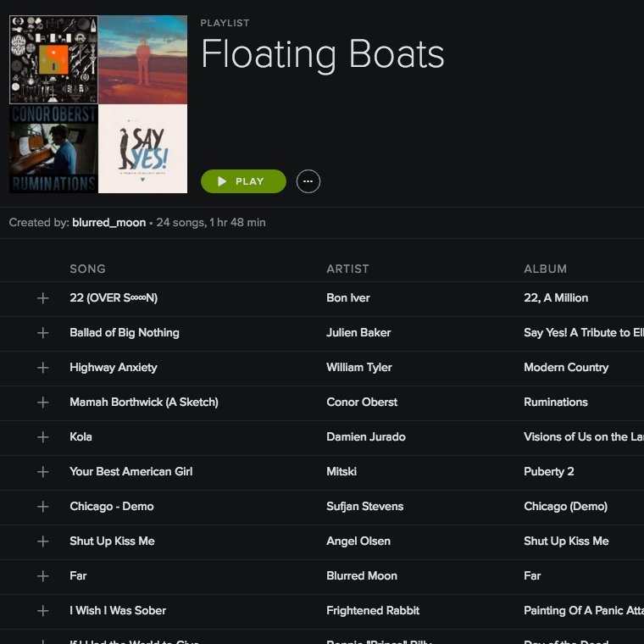This screenshot has width=644, height=644.
Task: Add Kola using its plus icon
Action: [x=42, y=437]
